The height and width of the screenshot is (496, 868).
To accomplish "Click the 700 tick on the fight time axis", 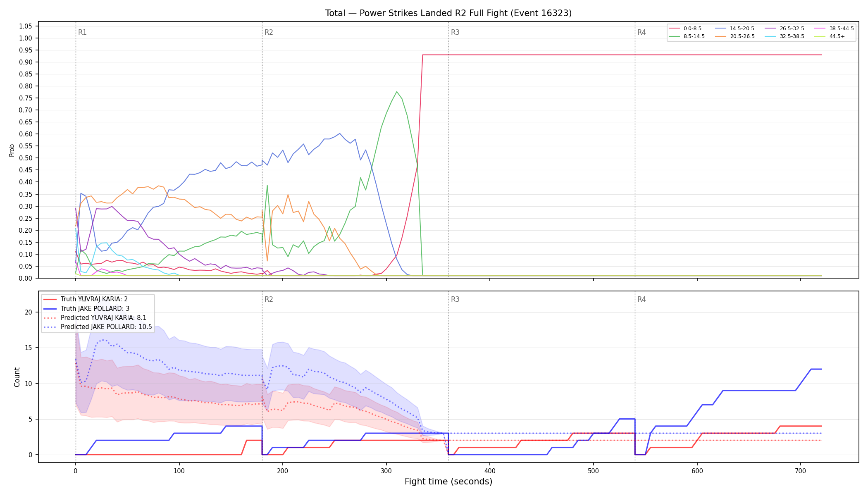I will pos(801,471).
